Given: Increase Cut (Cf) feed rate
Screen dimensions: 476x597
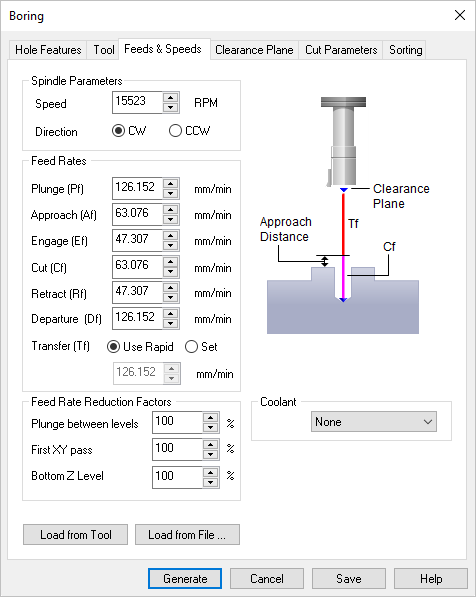Looking at the screenshot, I should [x=171, y=262].
